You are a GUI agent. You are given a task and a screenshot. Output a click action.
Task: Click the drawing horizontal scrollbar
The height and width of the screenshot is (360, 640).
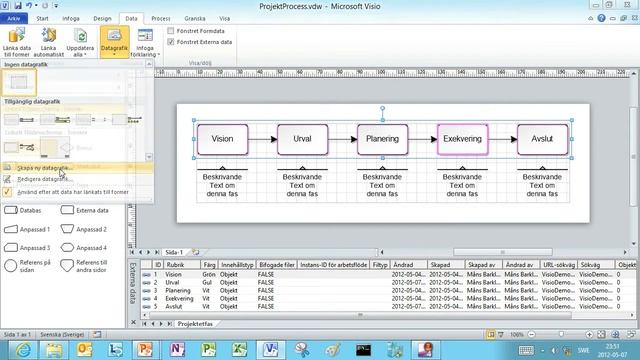(x=503, y=252)
